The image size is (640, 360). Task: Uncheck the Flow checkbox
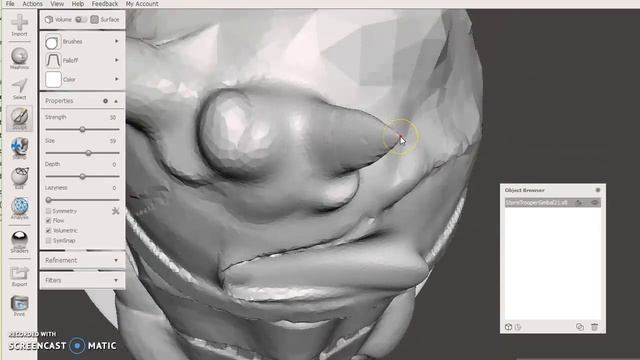[48, 221]
